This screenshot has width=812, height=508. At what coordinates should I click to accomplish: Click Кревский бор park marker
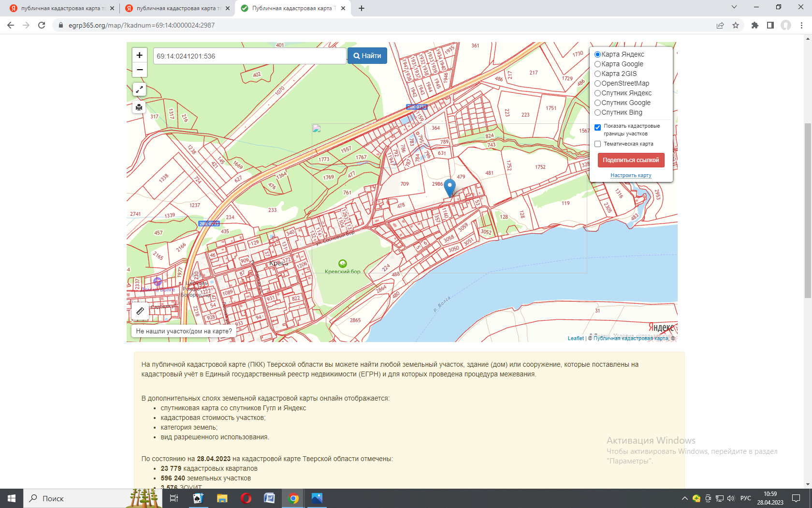click(343, 264)
